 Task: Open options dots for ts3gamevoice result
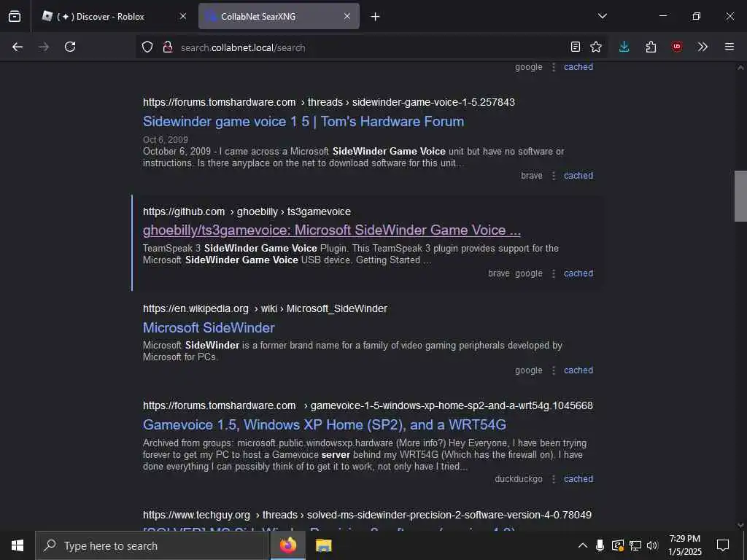554,274
